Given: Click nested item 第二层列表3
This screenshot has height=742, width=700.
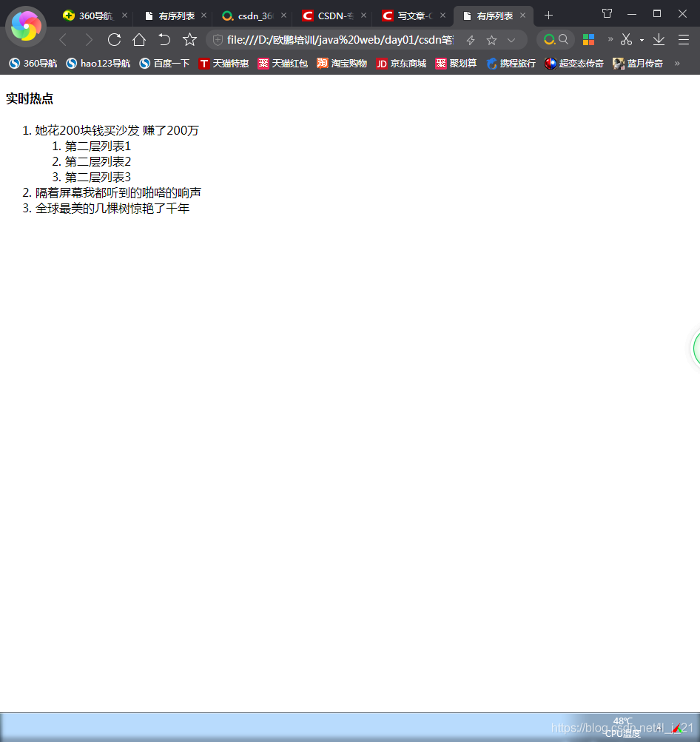Looking at the screenshot, I should [x=98, y=177].
